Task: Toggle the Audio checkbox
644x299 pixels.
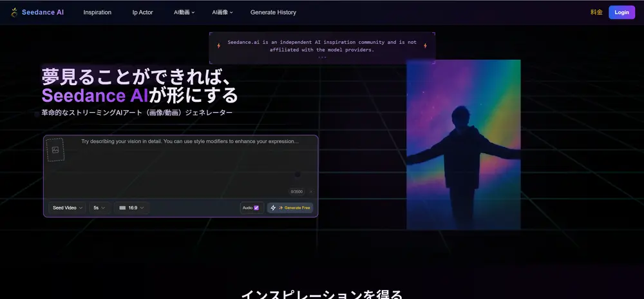Action: [x=256, y=208]
